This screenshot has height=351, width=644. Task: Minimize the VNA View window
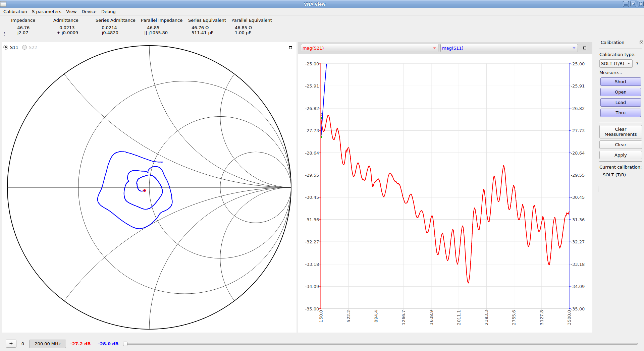(626, 4)
